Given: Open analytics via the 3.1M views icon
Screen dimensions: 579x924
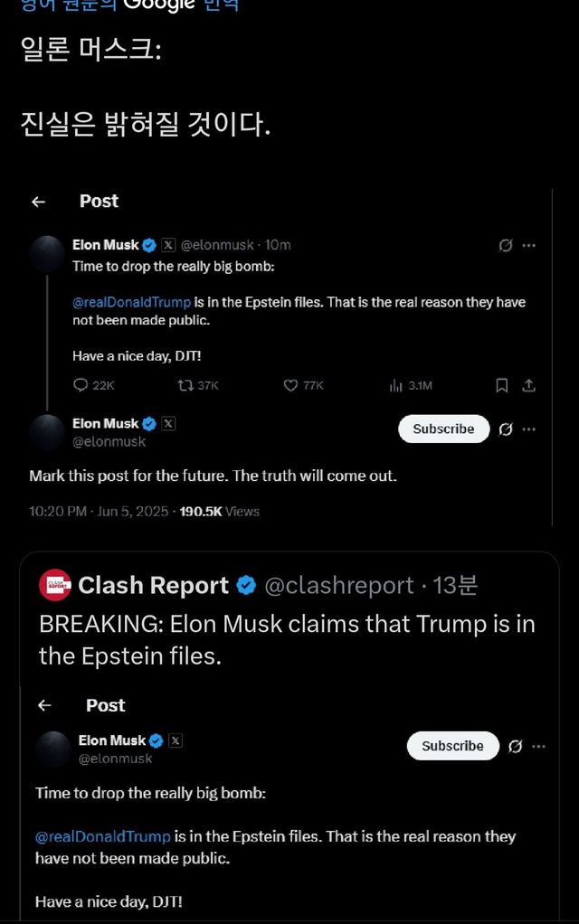Looking at the screenshot, I should [x=395, y=385].
